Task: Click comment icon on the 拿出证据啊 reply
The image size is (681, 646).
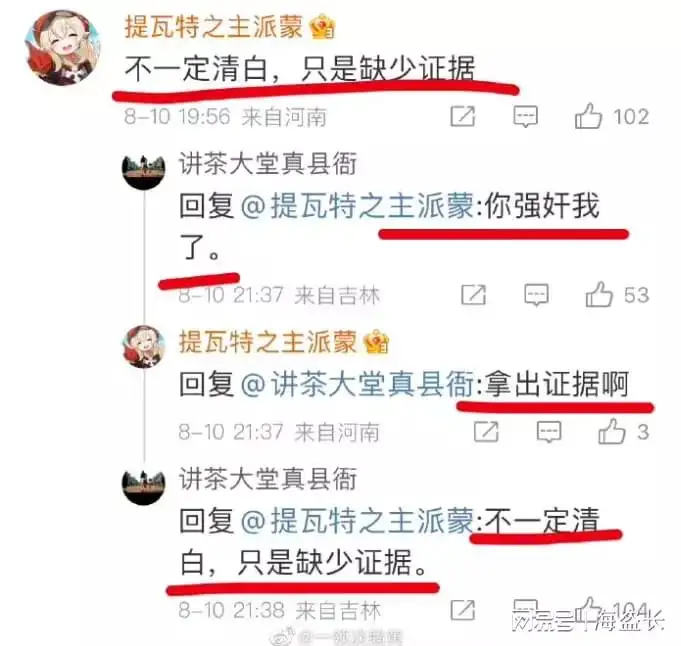Action: click(x=549, y=432)
